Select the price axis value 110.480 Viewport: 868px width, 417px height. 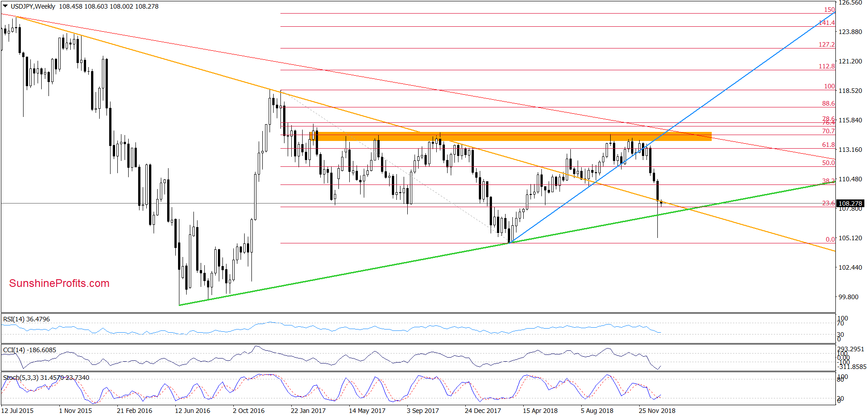(850, 179)
